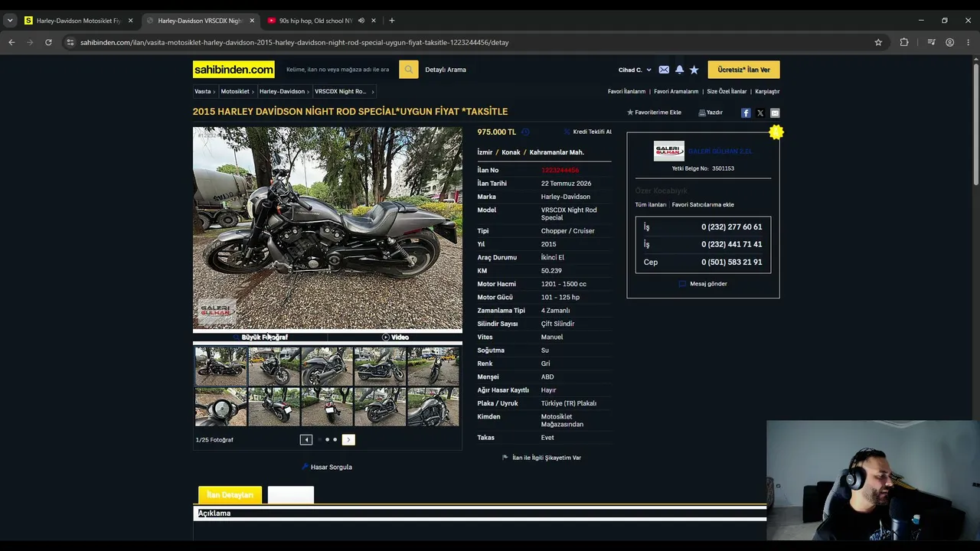Expand the Motosiklet breadcrumb

pos(237,91)
